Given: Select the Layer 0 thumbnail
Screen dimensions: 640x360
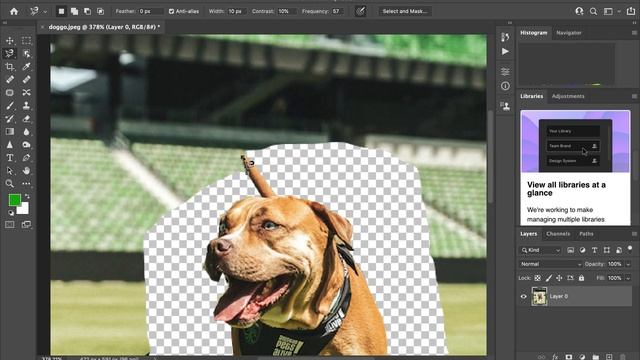Looking at the screenshot, I should 539,296.
